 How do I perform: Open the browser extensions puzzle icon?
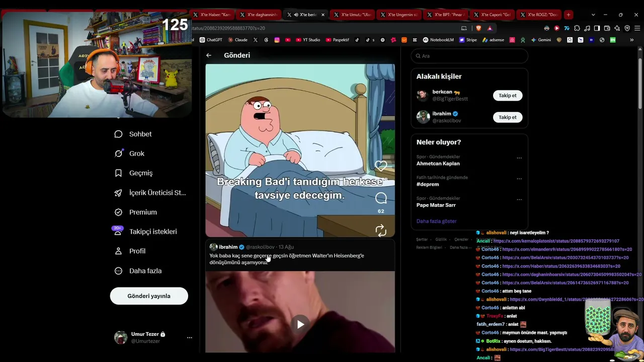pyautogui.click(x=577, y=28)
